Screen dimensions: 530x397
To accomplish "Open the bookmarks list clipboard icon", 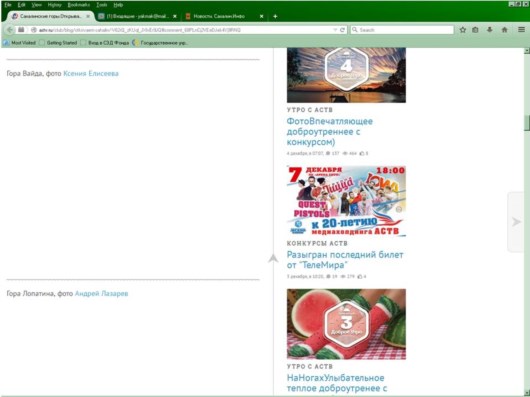I will point(475,30).
